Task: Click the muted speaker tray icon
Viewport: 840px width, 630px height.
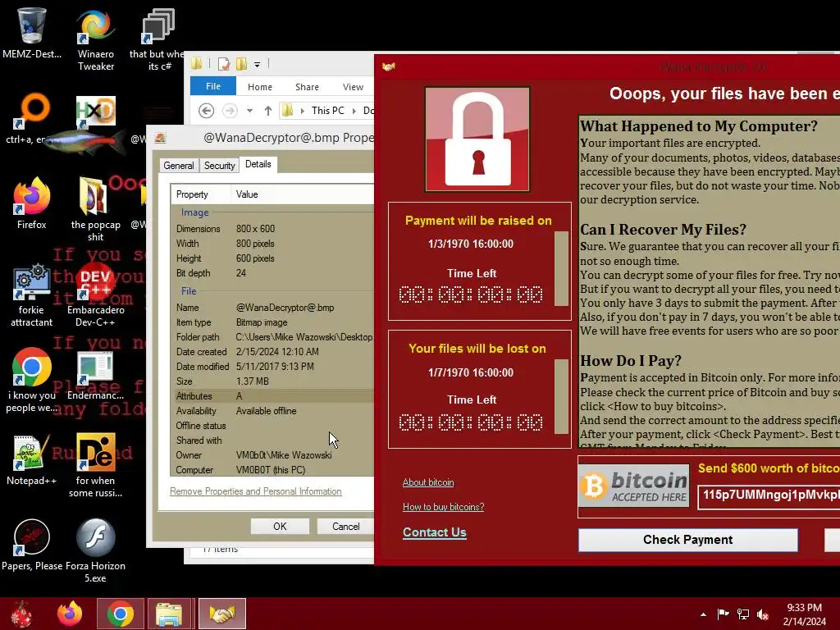Action: [763, 614]
